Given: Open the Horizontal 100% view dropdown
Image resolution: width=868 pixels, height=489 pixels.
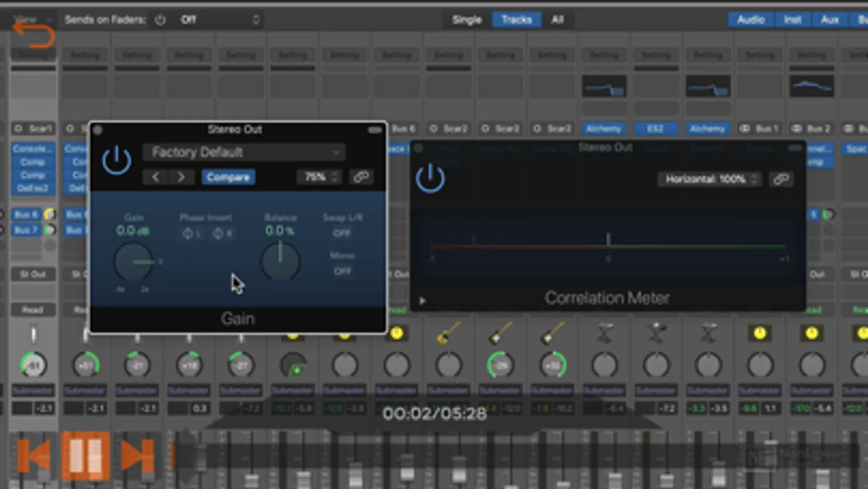Looking at the screenshot, I should click(710, 179).
